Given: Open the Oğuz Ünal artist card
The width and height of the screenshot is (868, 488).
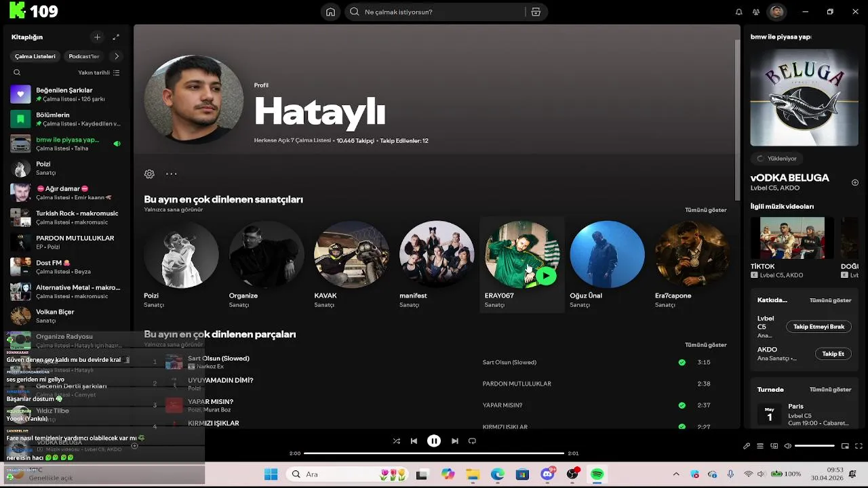Looking at the screenshot, I should [607, 264].
